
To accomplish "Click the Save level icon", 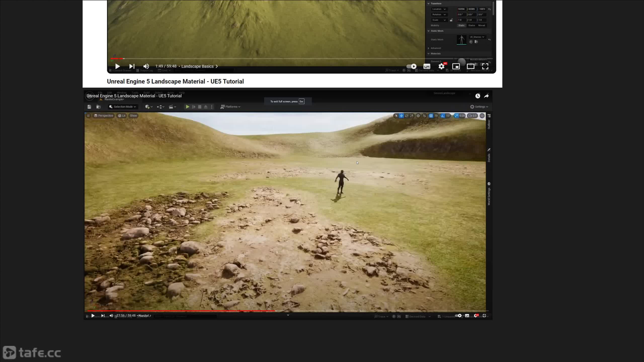I will (x=89, y=107).
